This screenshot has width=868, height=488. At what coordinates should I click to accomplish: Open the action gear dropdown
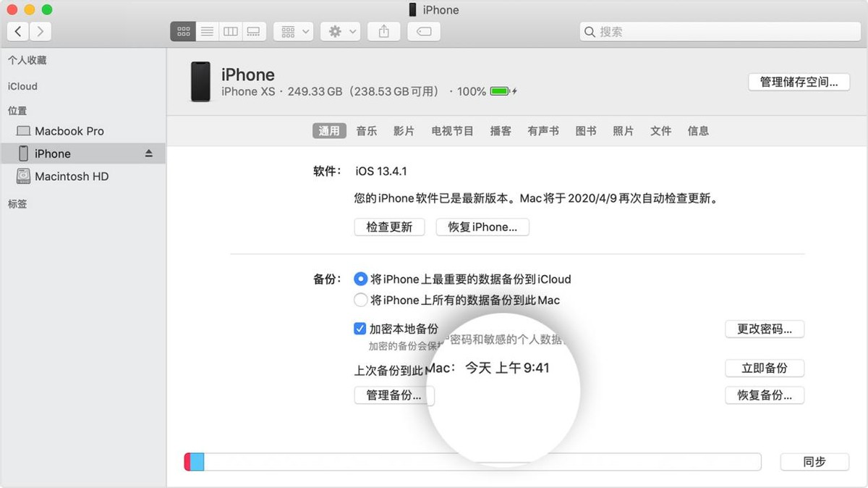(340, 30)
